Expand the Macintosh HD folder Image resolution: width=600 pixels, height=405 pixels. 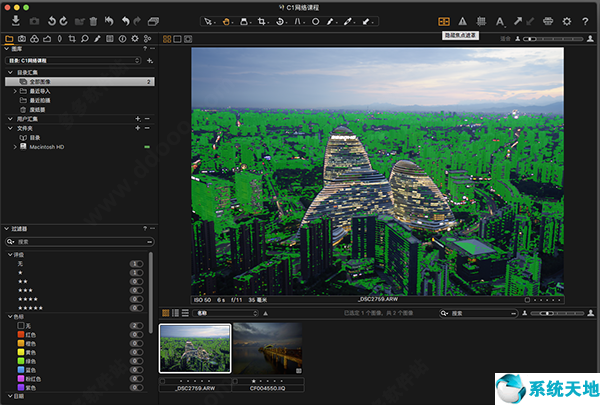click(14, 146)
